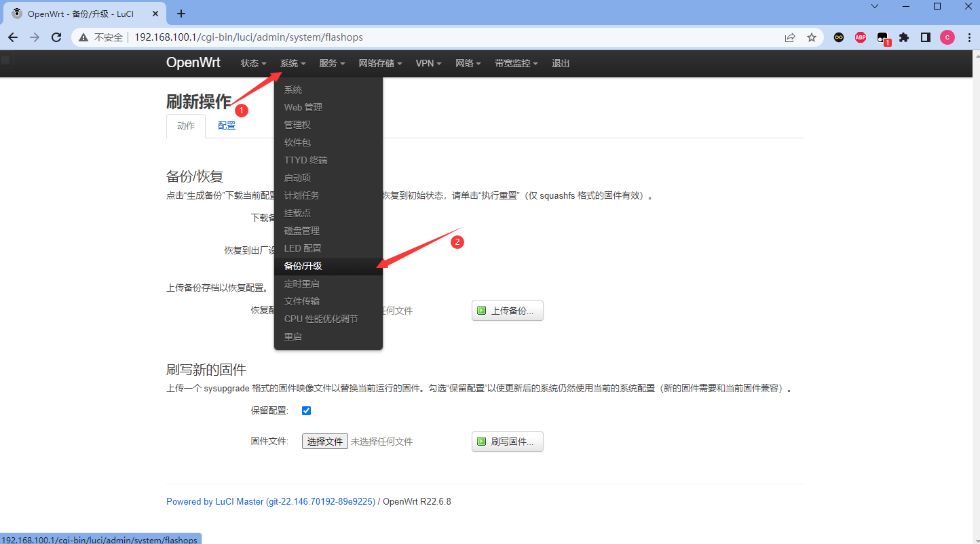Expand the 网络存储 navigation menu
Screen dimensions: 980x544
coord(380,63)
